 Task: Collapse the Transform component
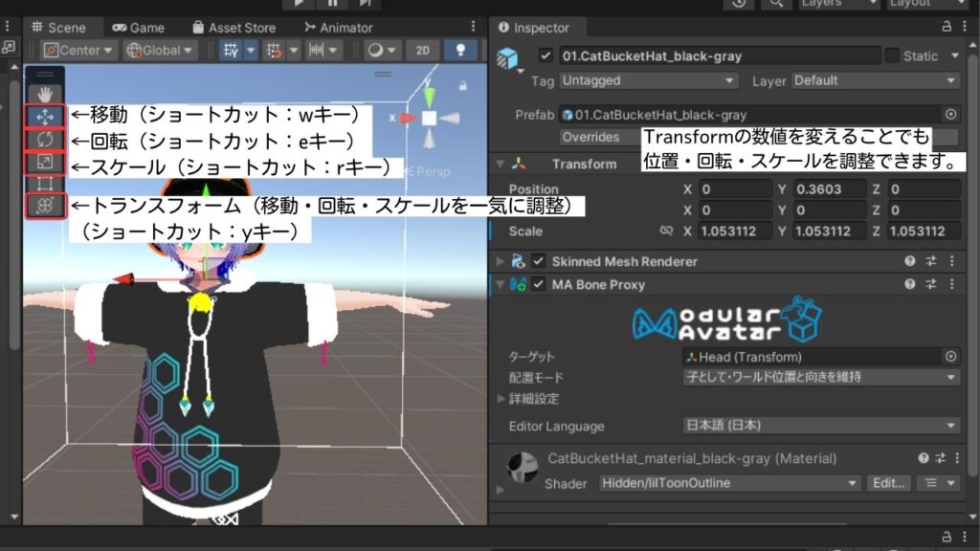coord(500,164)
